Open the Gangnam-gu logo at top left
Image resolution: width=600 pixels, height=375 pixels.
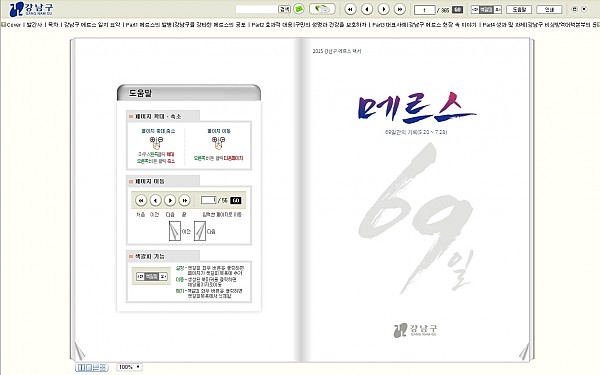pos(31,9)
